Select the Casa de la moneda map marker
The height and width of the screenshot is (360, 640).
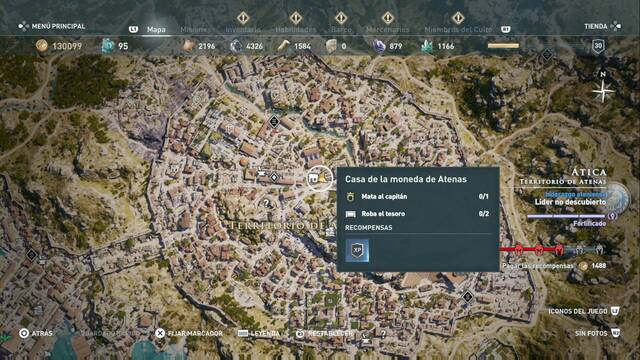coord(319,178)
